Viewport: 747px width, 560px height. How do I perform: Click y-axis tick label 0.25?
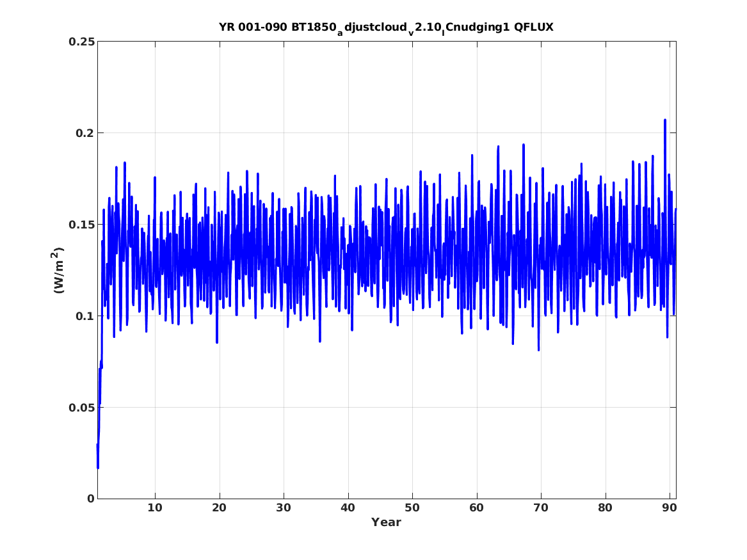[x=81, y=42]
